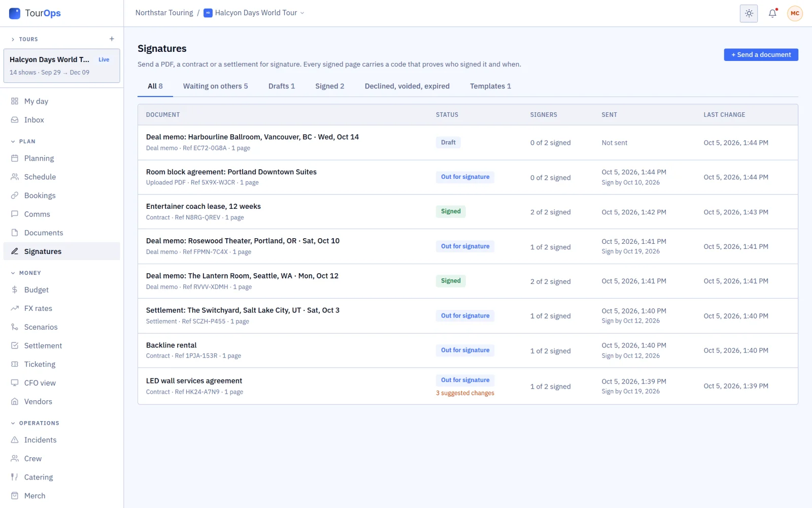
Task: Select Halcyon Days tour card in sidebar
Action: click(x=62, y=66)
